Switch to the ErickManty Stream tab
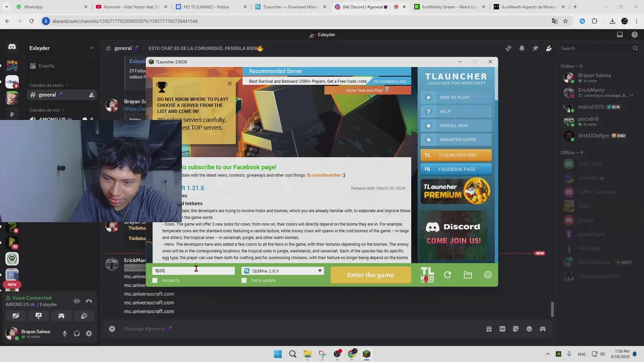This screenshot has width=644, height=362. point(450,7)
